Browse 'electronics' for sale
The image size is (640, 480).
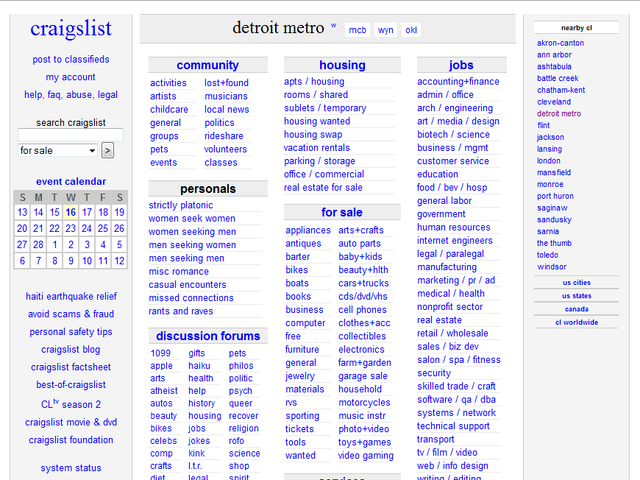coord(361,349)
